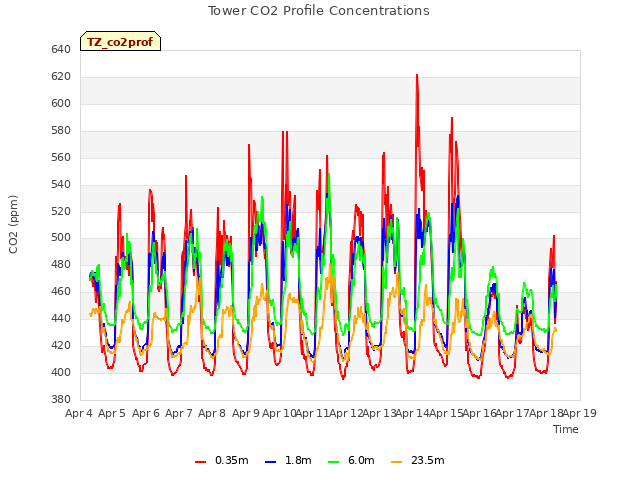Click the 540 y-axis tick label
The width and height of the screenshot is (640, 480).
61,184
